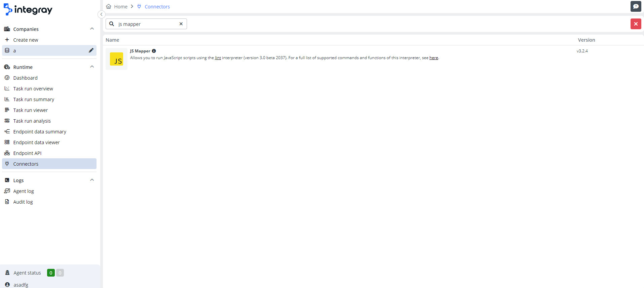This screenshot has width=644, height=288.
Task: Go to Endpoint API page
Action: [x=27, y=153]
